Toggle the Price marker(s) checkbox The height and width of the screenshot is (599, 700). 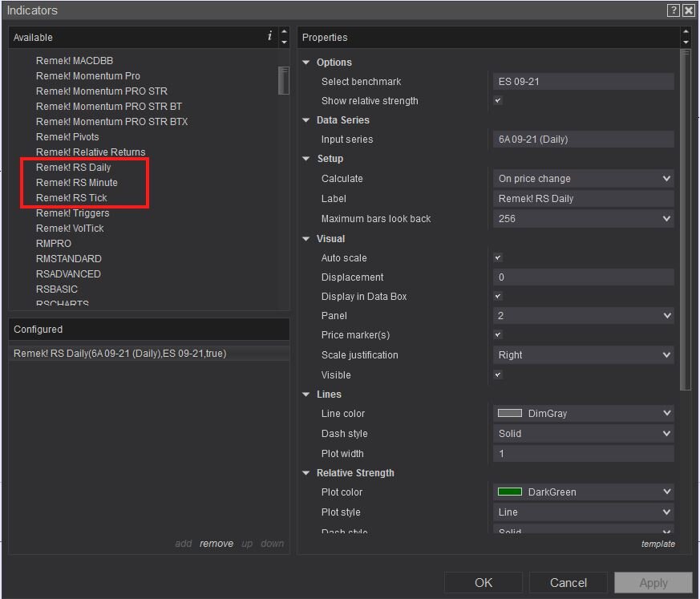coord(498,334)
